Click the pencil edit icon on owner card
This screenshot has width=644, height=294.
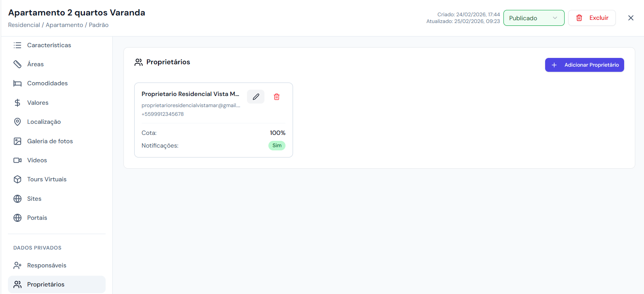(256, 97)
